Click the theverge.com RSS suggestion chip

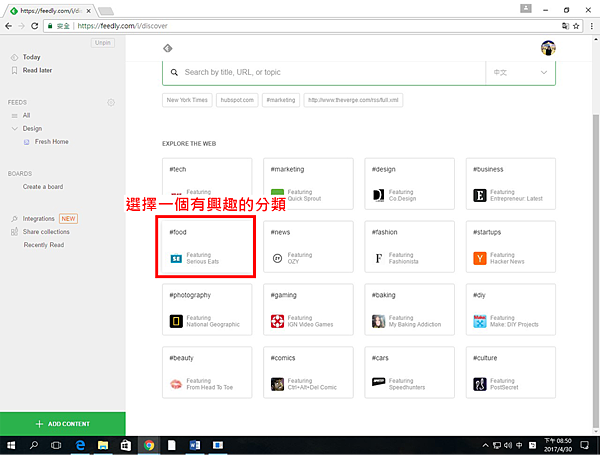[x=353, y=100]
